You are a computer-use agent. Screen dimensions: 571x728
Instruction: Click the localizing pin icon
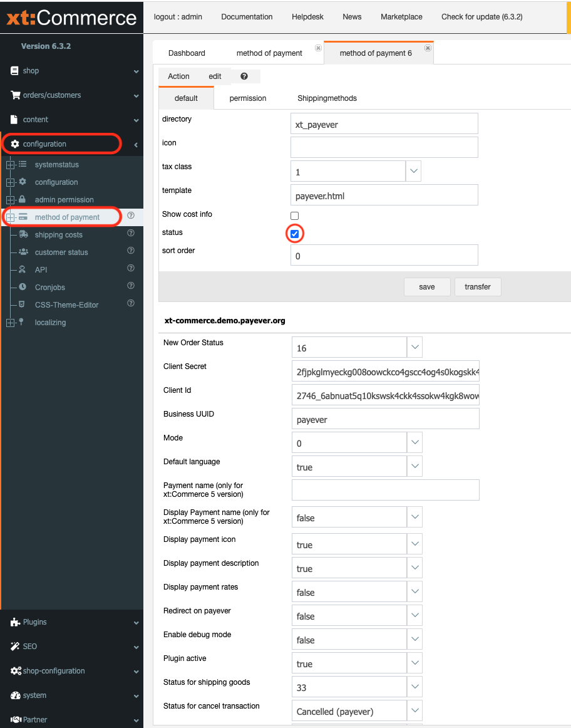point(21,322)
